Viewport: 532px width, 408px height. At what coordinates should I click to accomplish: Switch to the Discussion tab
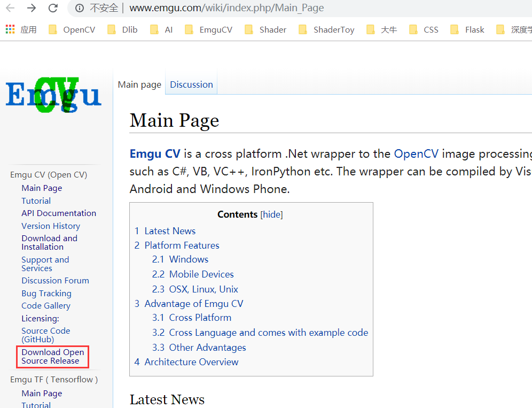click(x=191, y=84)
